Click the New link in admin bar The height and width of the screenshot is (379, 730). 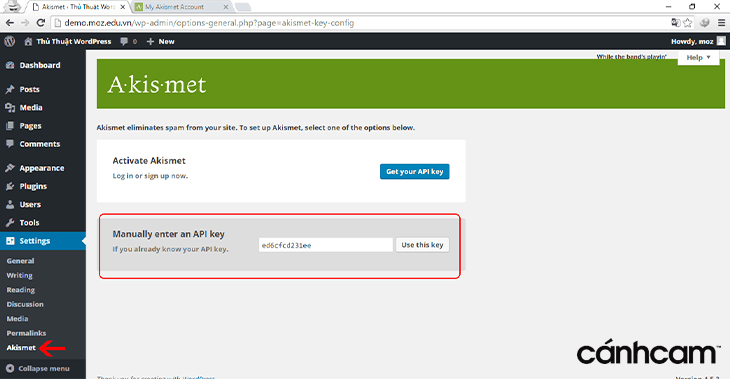coord(166,41)
